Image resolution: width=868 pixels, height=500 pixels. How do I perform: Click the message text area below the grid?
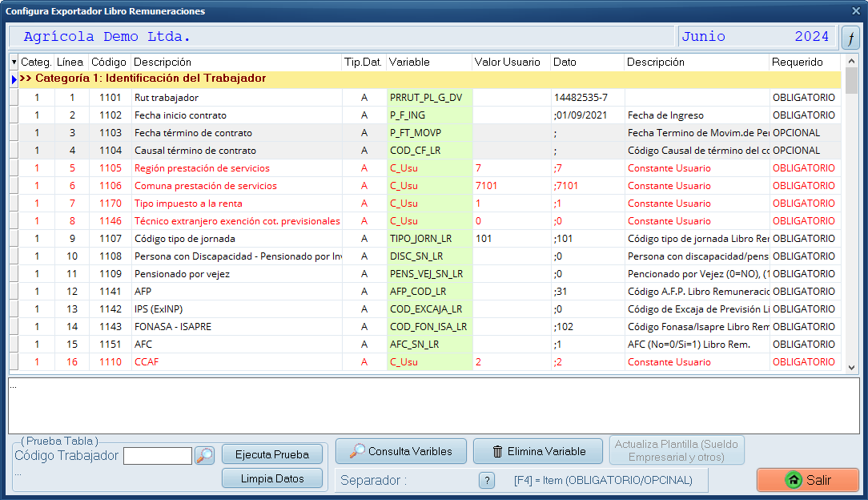[x=434, y=406]
